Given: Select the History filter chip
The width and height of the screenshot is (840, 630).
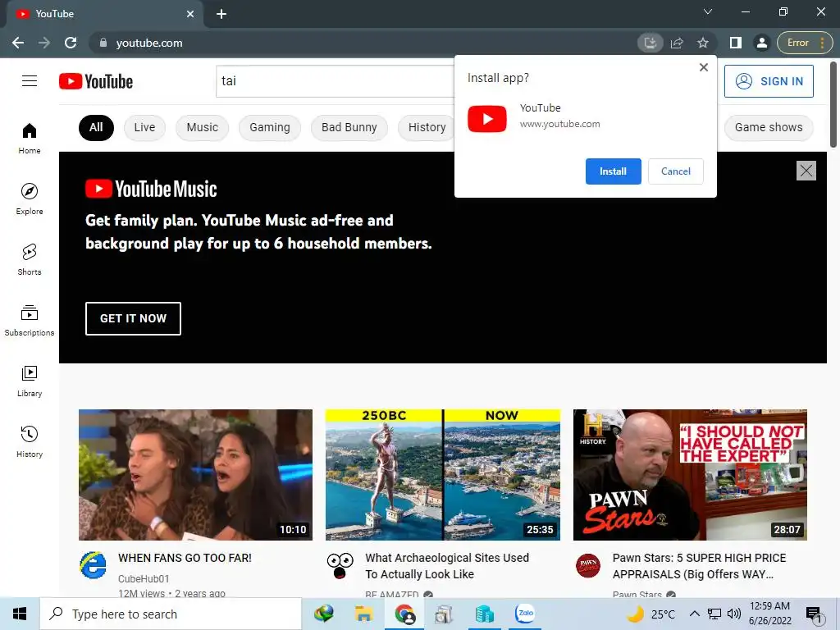Looking at the screenshot, I should tap(427, 127).
